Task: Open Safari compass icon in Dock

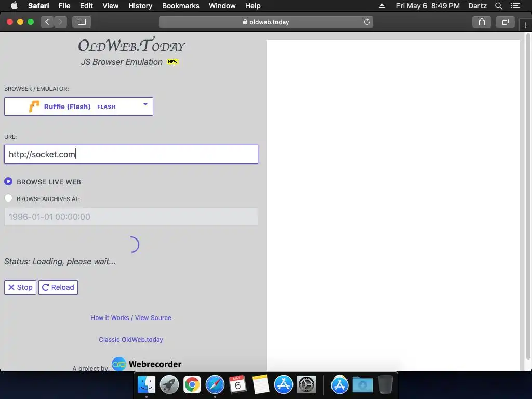Action: coord(215,385)
